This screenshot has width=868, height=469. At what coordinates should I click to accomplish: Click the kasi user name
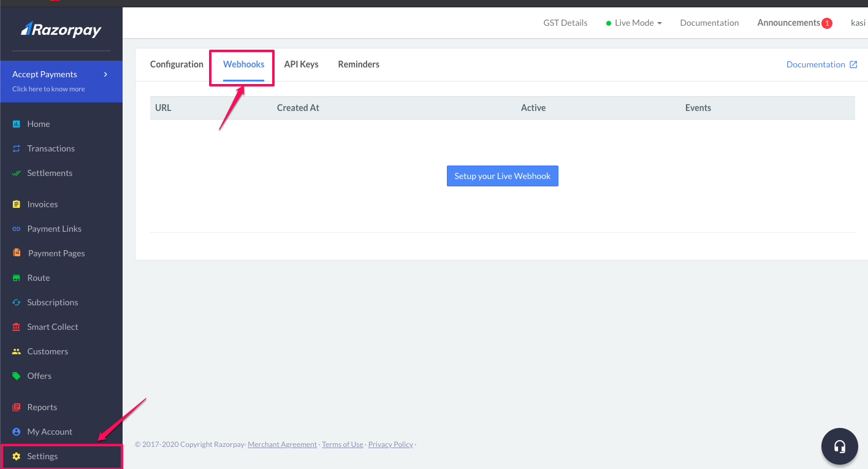tap(858, 23)
